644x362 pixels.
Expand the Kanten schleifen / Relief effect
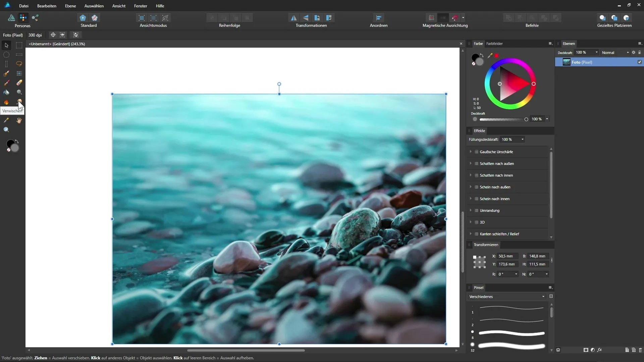point(471,234)
